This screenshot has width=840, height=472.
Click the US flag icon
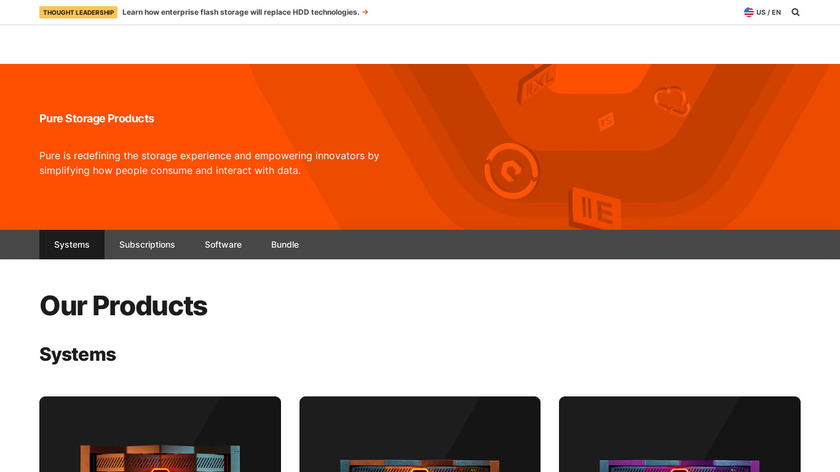point(748,12)
